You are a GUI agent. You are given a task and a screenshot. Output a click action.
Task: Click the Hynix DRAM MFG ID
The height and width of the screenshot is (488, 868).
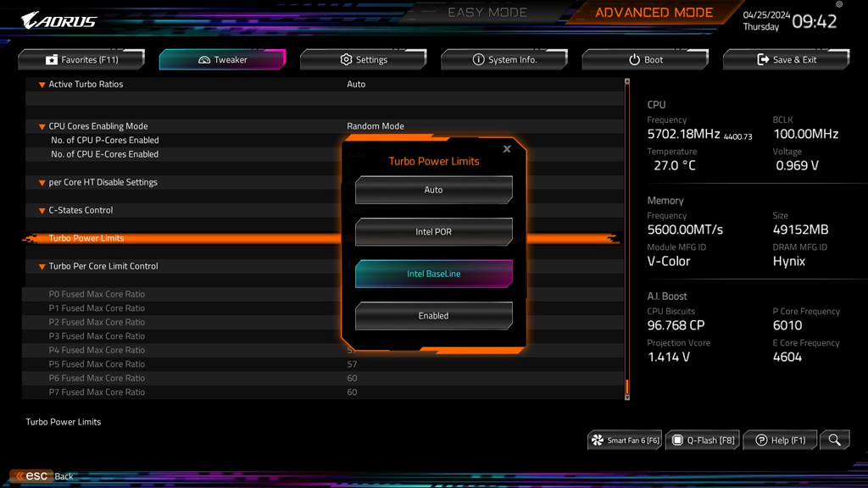click(789, 261)
